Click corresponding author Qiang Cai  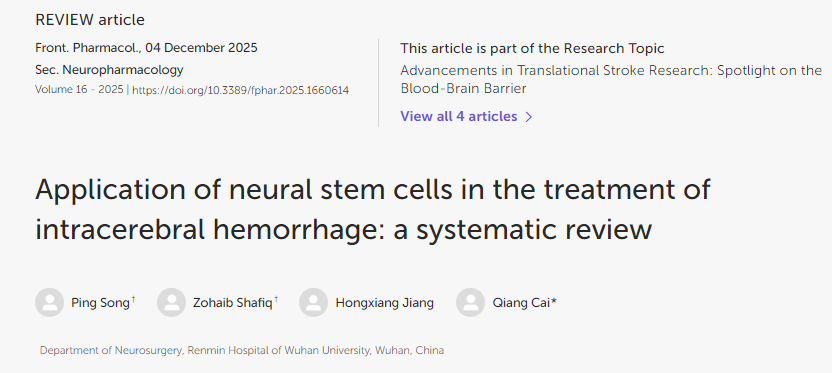click(x=522, y=303)
